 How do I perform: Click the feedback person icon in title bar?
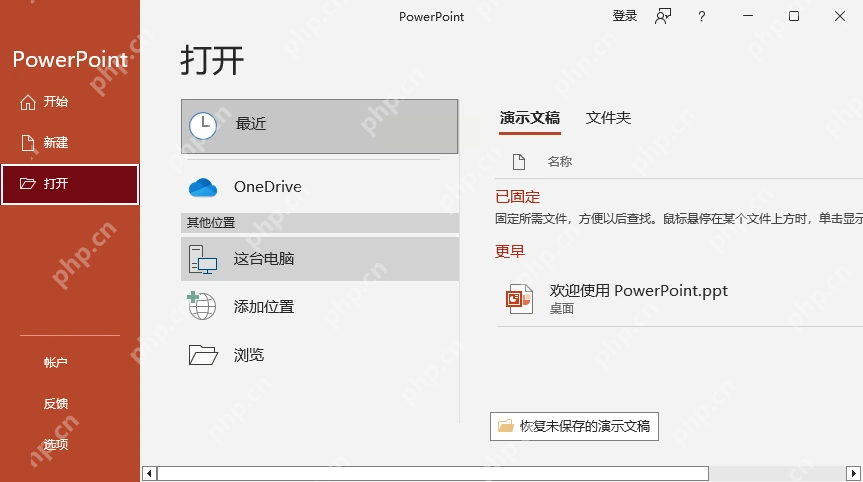pyautogui.click(x=663, y=17)
